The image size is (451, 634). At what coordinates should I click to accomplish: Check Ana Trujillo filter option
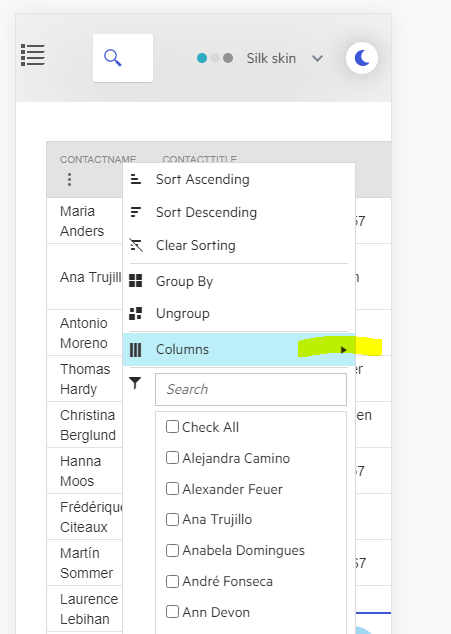[x=172, y=519]
